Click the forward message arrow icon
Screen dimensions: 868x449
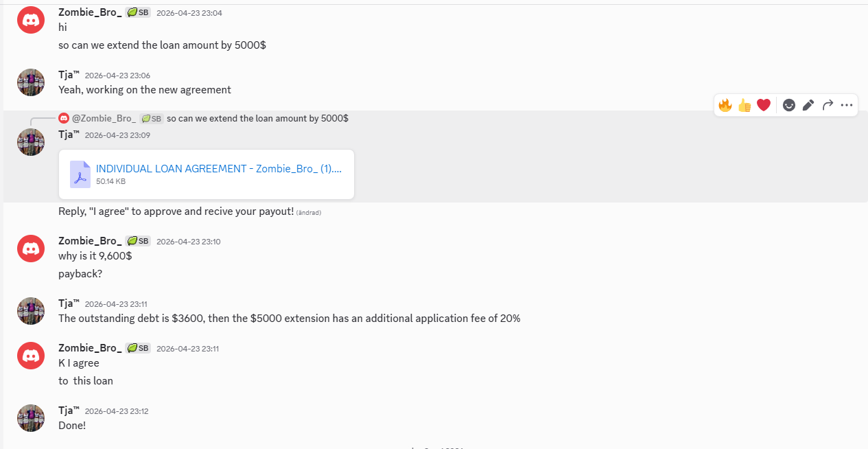tap(828, 105)
